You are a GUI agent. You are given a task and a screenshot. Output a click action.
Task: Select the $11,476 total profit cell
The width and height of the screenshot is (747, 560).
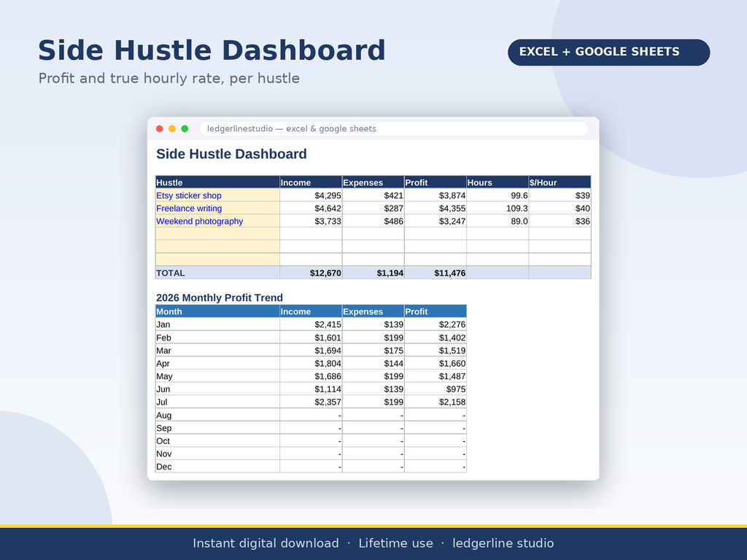pyautogui.click(x=436, y=273)
